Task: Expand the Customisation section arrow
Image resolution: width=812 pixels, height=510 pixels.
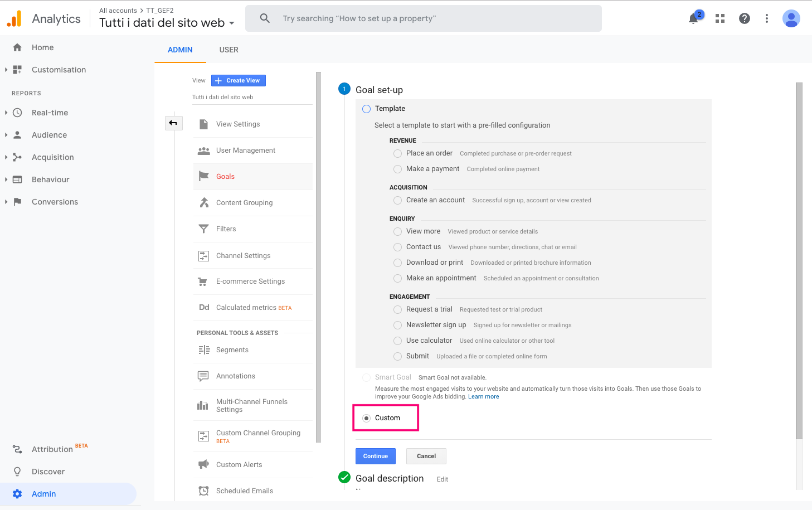Action: [6, 70]
